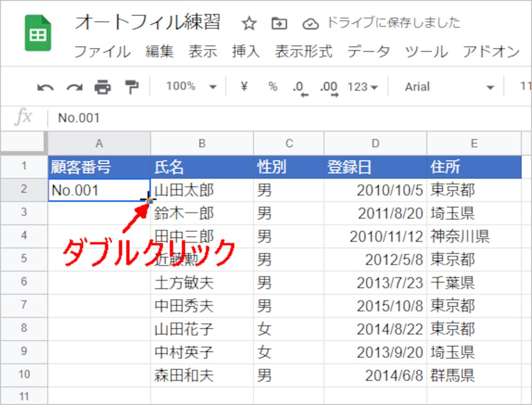Click the 住所 header cell
This screenshot has height=405, width=532.
(x=474, y=167)
